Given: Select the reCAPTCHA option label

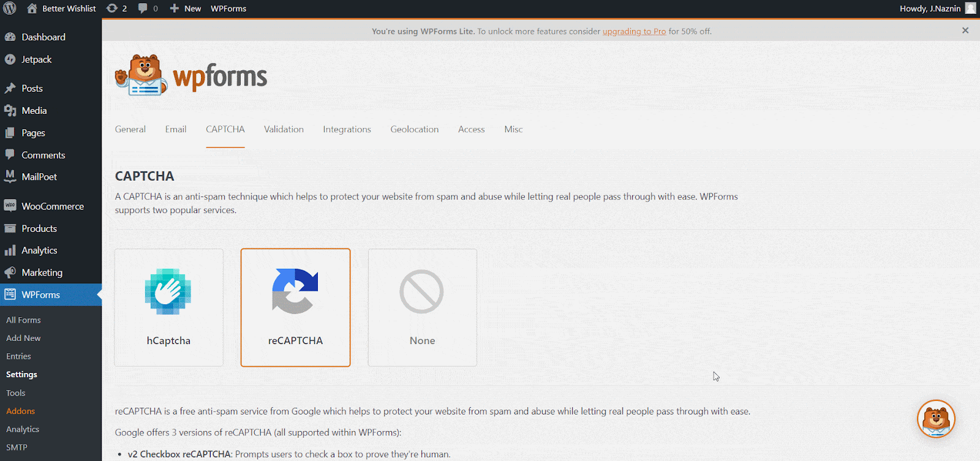Looking at the screenshot, I should coord(295,341).
